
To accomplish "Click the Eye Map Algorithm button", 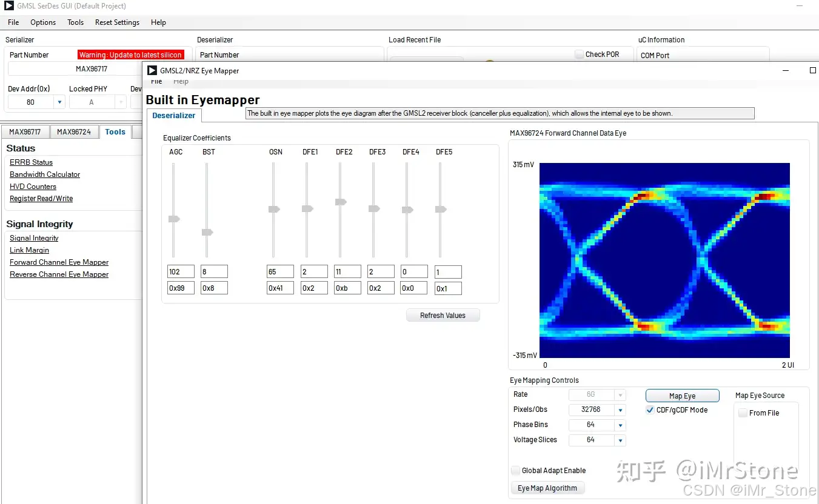I will click(x=547, y=488).
